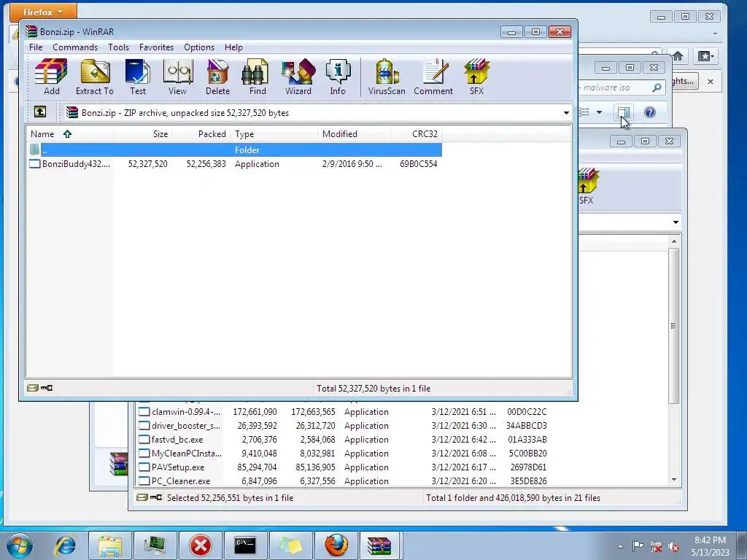Open the Commands menu
The width and height of the screenshot is (747, 560).
[75, 47]
